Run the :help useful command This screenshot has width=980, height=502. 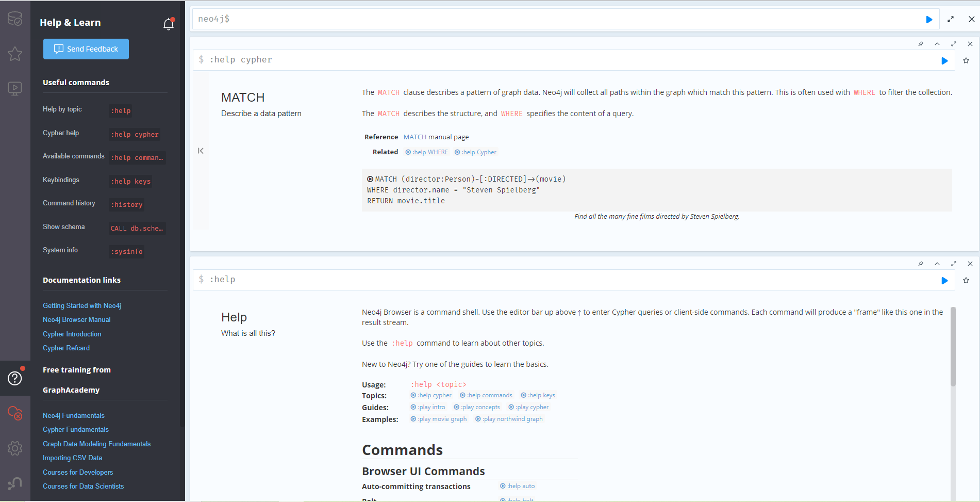coord(121,110)
